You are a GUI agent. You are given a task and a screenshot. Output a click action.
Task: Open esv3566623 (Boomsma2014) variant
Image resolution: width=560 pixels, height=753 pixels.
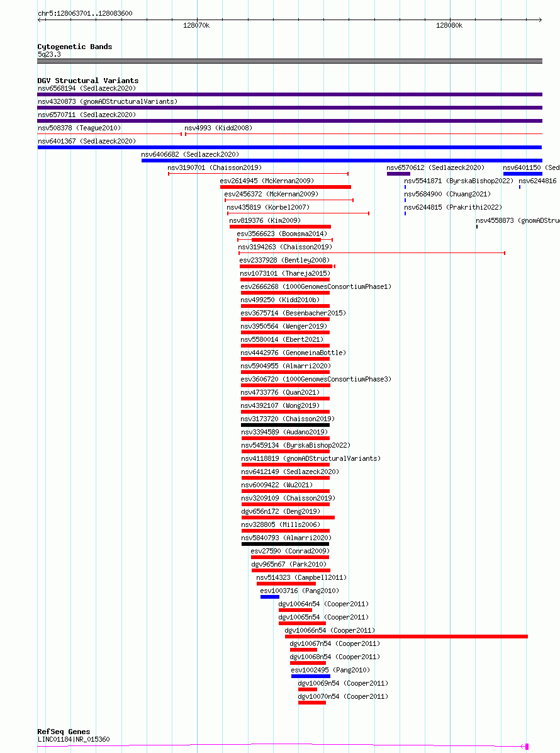(x=282, y=234)
